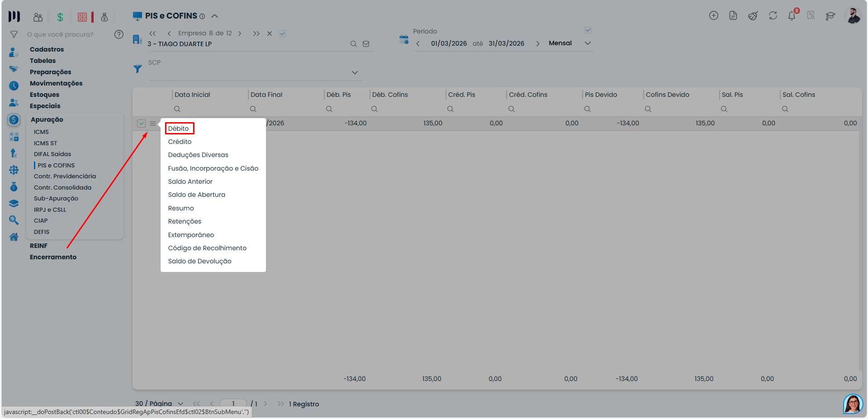Click the refresh sync icon
The width and height of the screenshot is (868, 419).
tap(773, 15)
